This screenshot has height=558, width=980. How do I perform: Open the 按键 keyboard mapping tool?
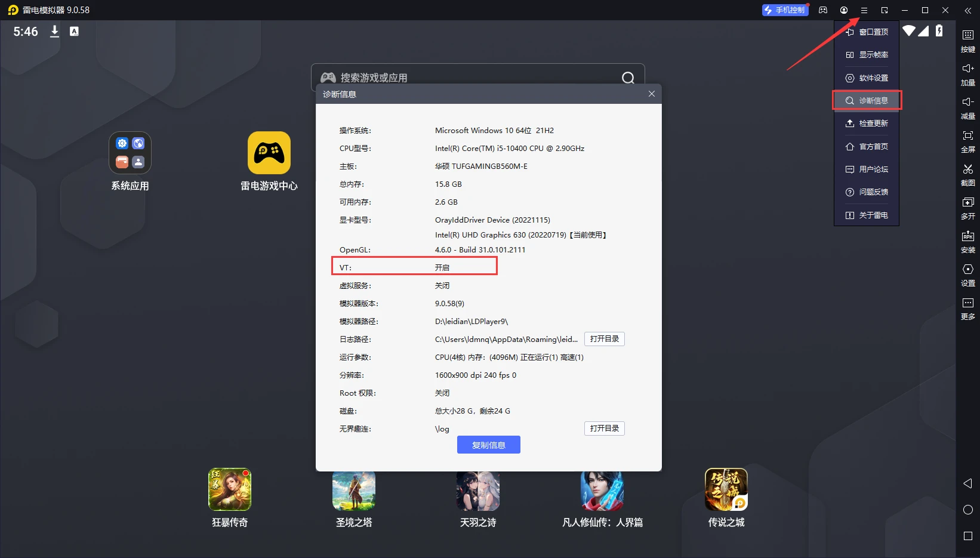pos(968,41)
